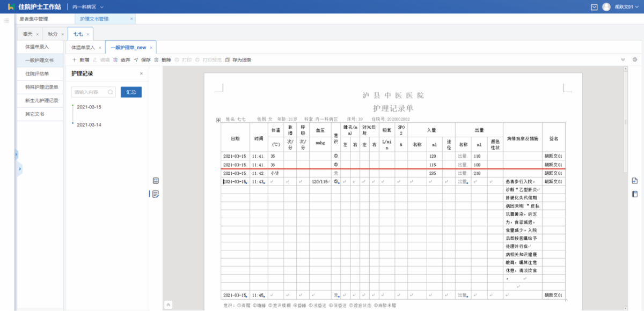Switch to the 秋分 patient tab

pyautogui.click(x=53, y=34)
